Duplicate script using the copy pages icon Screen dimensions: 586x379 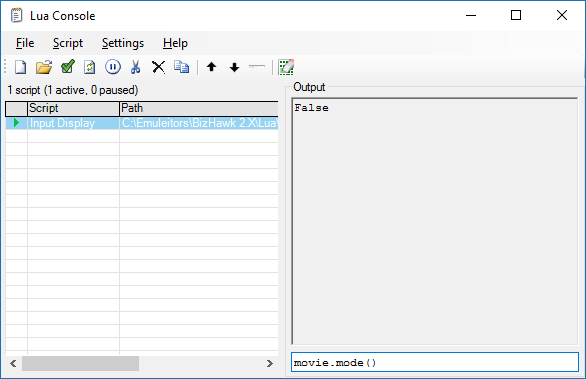[x=182, y=67]
